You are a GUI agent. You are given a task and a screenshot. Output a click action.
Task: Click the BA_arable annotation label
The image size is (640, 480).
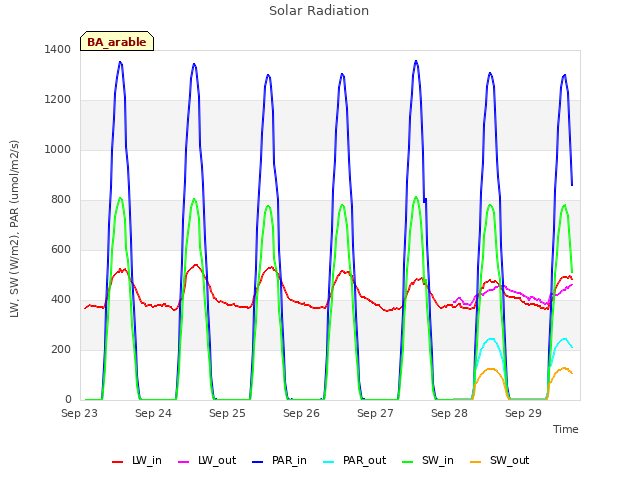pos(117,42)
